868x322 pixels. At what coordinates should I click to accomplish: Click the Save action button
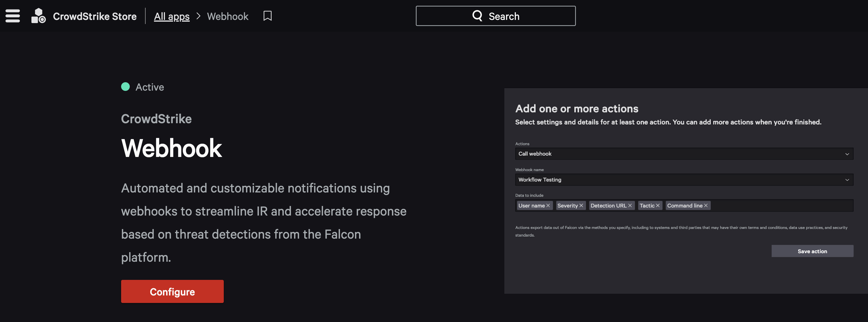(x=812, y=251)
